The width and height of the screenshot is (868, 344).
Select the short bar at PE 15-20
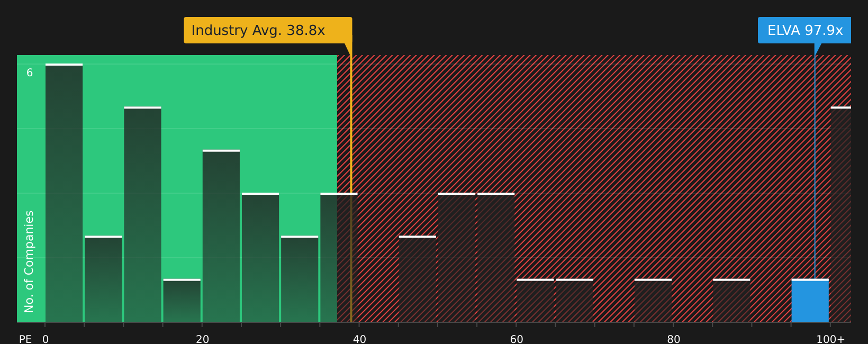(182, 301)
